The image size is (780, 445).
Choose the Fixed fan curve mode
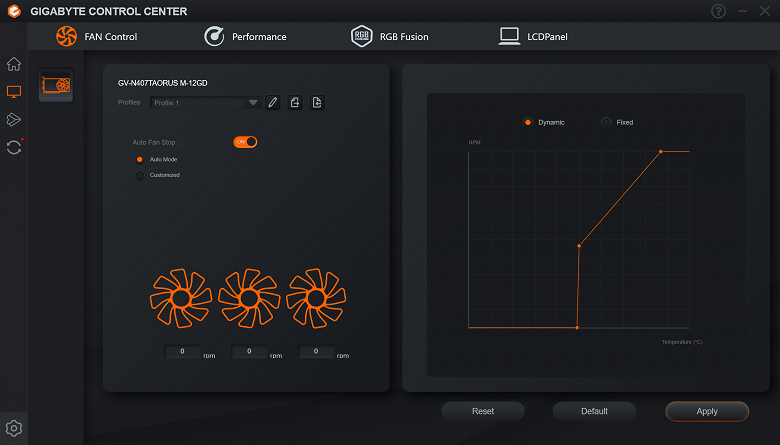tap(606, 122)
